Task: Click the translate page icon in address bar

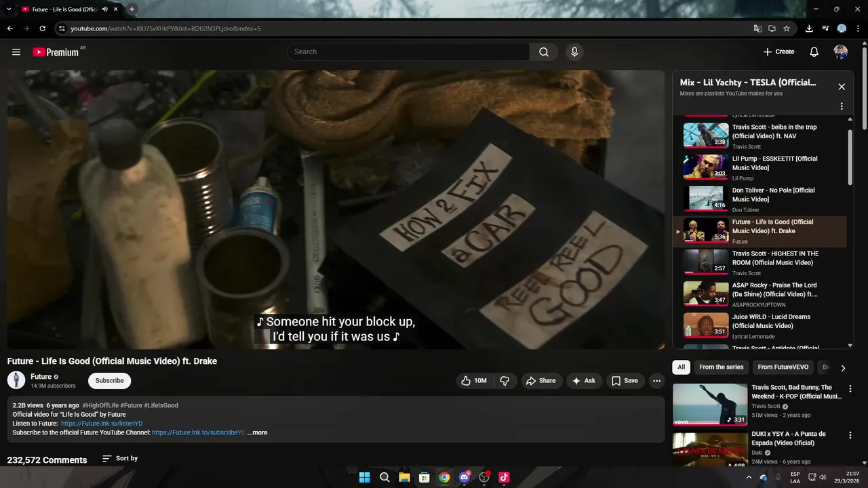Action: pyautogui.click(x=757, y=28)
